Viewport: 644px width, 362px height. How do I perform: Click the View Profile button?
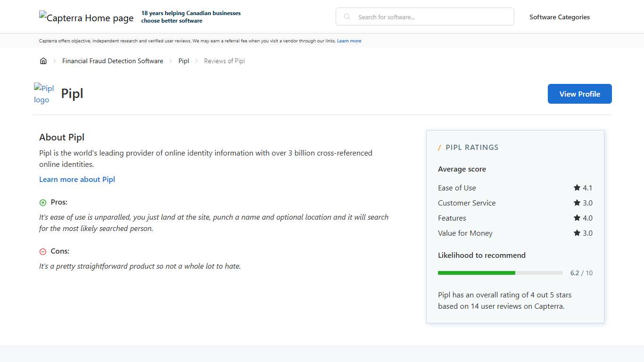[579, 94]
